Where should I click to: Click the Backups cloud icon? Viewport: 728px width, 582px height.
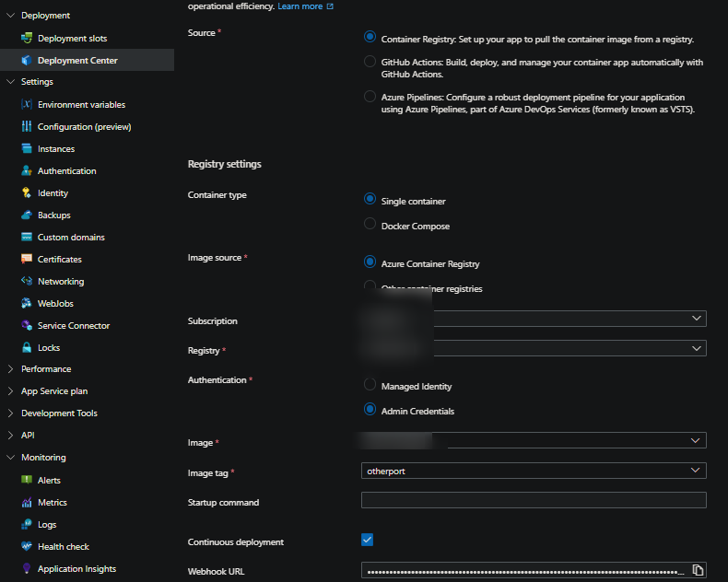(x=27, y=215)
